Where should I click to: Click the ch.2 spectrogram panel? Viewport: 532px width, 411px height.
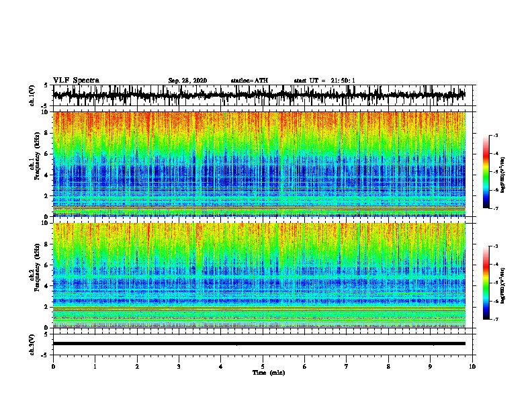[x=259, y=275]
